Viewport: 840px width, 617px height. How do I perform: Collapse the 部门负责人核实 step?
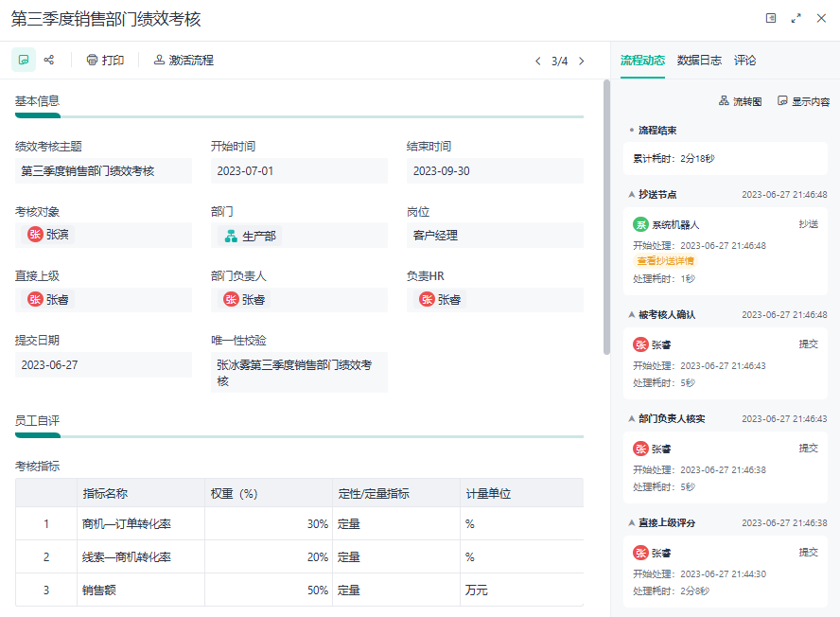[x=632, y=418]
